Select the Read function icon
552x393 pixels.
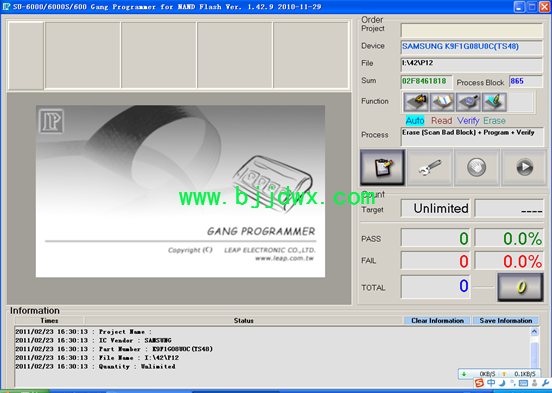coord(442,102)
